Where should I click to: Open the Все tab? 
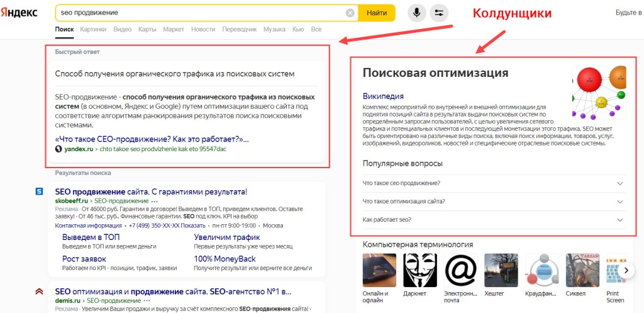click(316, 30)
